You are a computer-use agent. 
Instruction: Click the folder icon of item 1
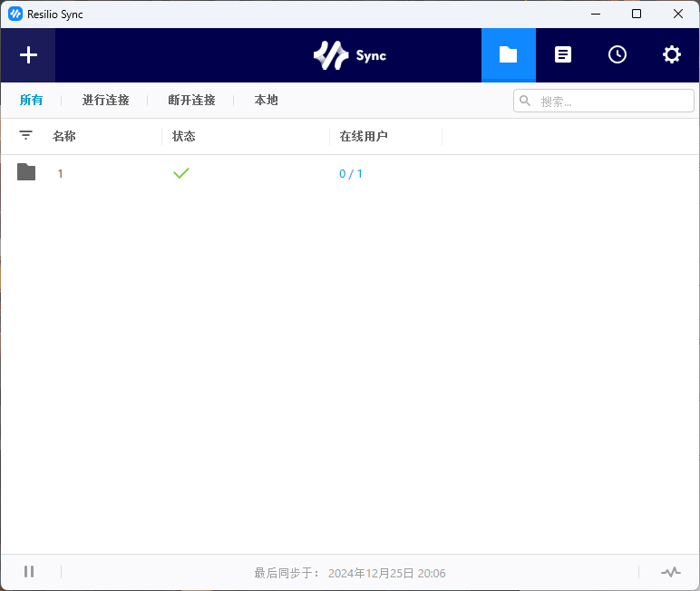click(26, 172)
